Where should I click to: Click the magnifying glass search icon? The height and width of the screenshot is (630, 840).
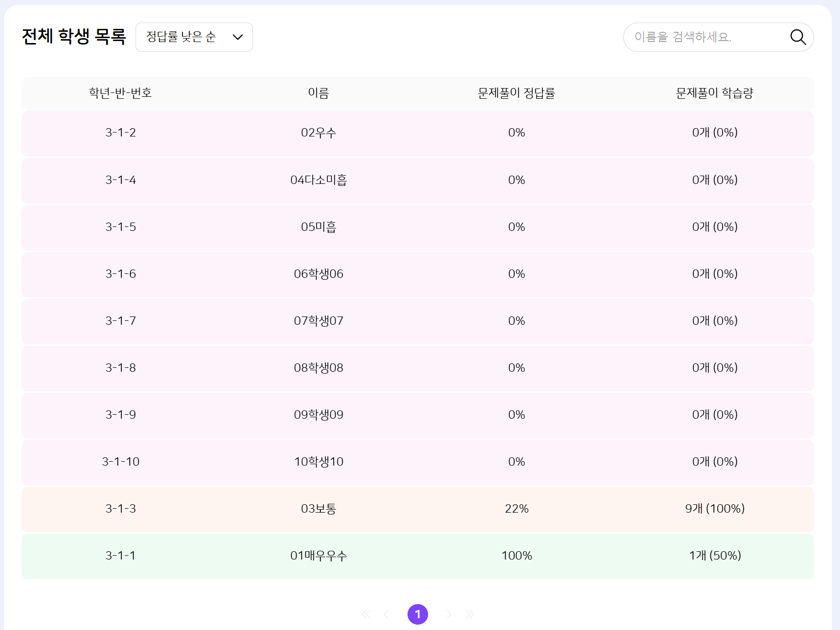point(798,37)
